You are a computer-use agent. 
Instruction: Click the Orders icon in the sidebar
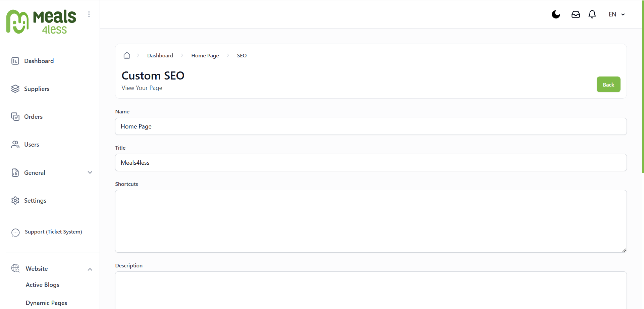15,116
